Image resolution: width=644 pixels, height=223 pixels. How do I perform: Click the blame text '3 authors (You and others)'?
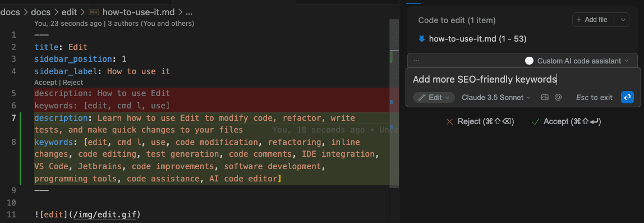pyautogui.click(x=151, y=24)
